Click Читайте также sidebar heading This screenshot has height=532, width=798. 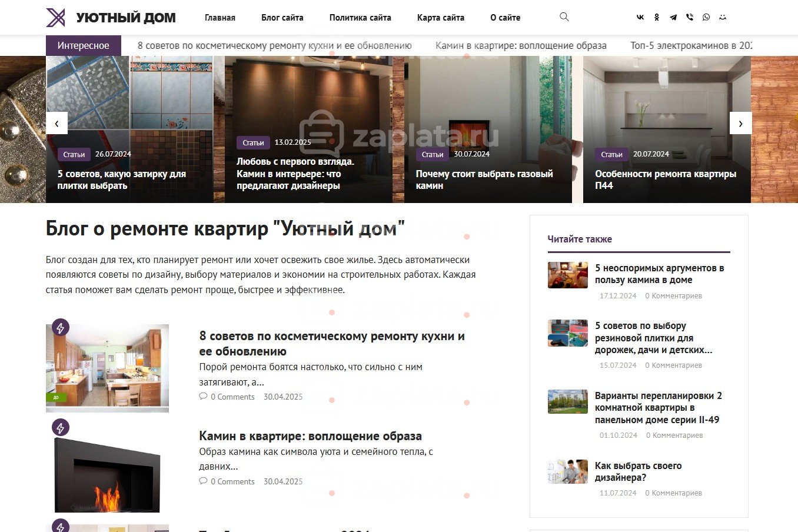[x=580, y=239]
